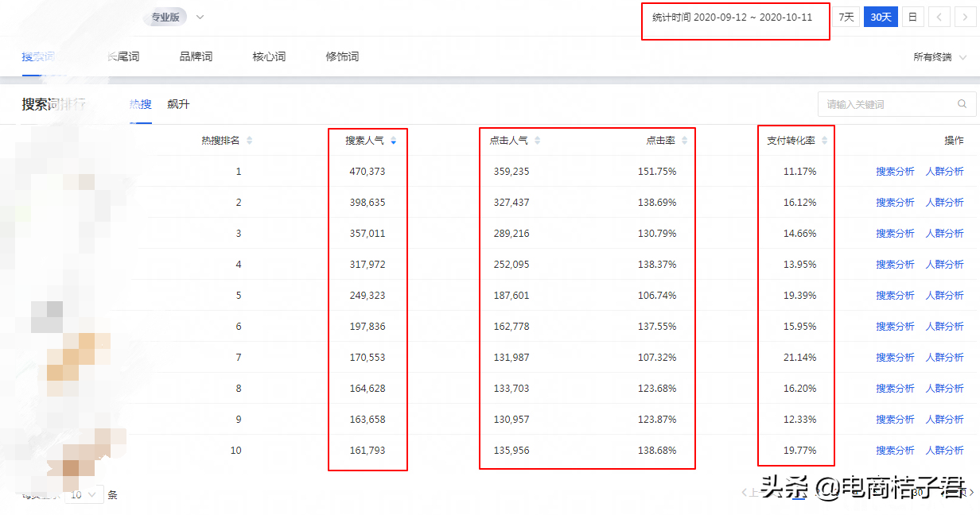Enable the 30天 time range
The height and width of the screenshot is (515, 980).
[881, 16]
